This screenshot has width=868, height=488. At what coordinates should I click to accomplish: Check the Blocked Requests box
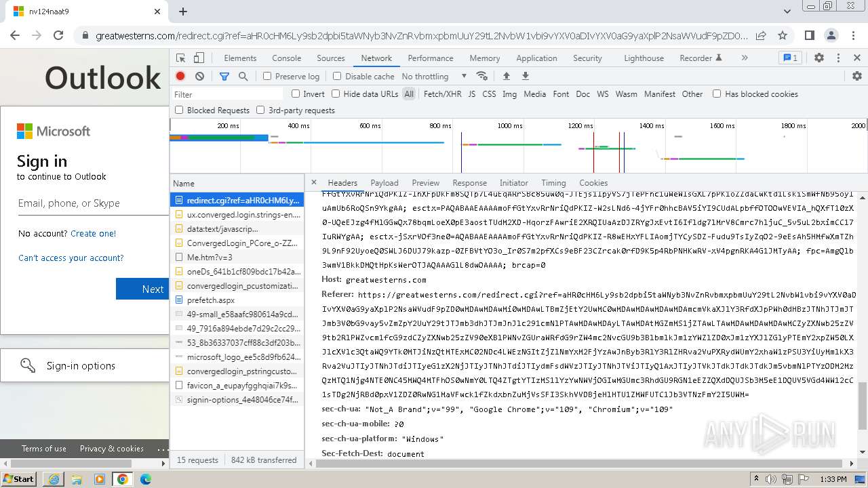179,110
